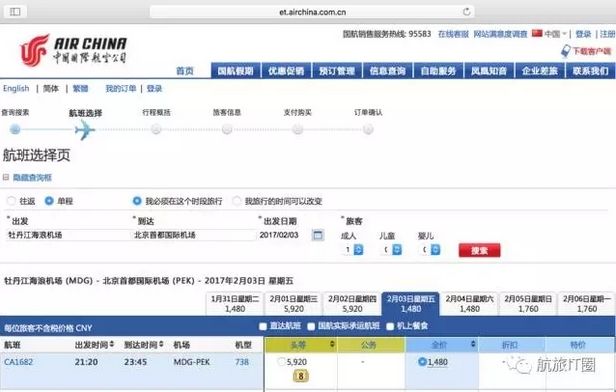The width and height of the screenshot is (616, 392).
Task: Open 我的订单 link
Action: (121, 88)
